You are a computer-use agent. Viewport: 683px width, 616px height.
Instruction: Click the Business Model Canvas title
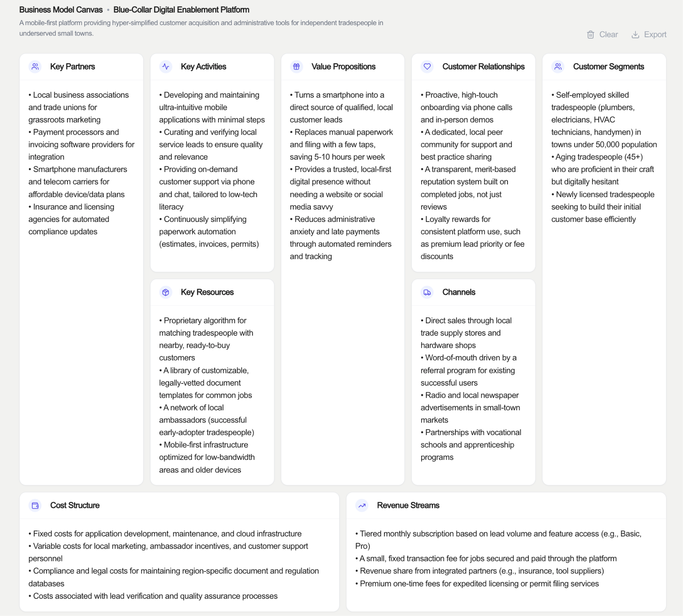click(x=61, y=10)
